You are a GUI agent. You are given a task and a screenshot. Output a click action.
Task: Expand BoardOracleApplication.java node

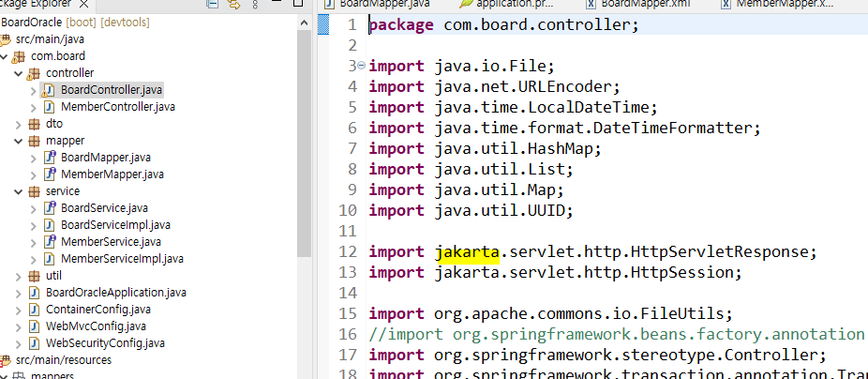[x=19, y=293]
